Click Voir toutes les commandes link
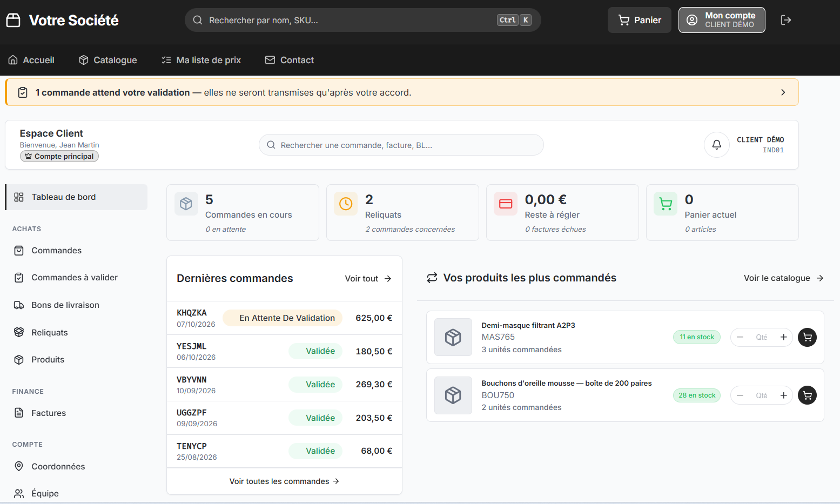This screenshot has height=504, width=840. (x=284, y=481)
